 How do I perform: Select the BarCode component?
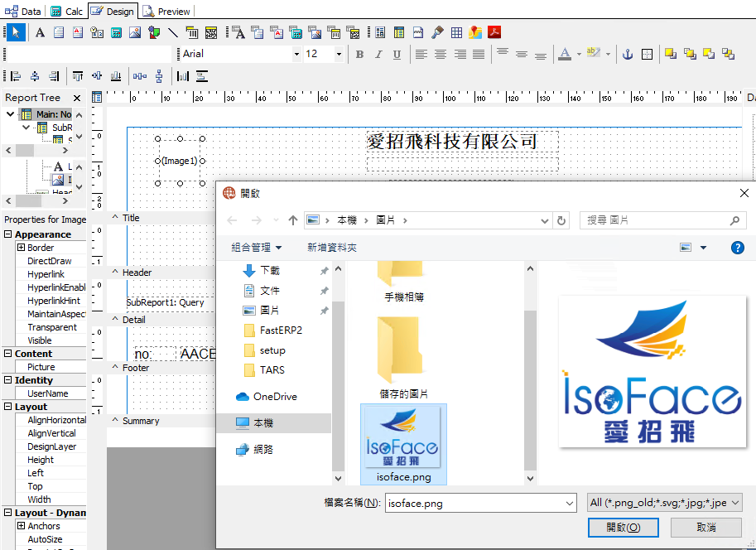coord(192,32)
